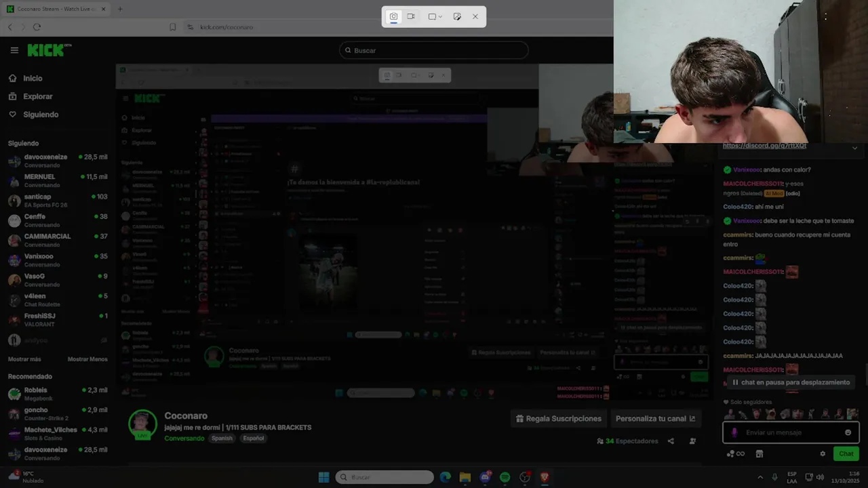Open davooxeneize channel under Siguiendo

[57, 161]
